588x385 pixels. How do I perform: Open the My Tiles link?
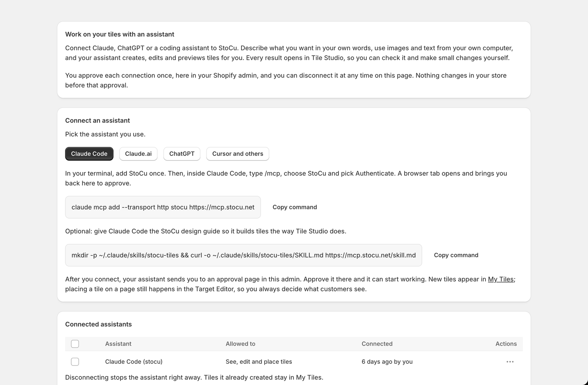pos(501,279)
